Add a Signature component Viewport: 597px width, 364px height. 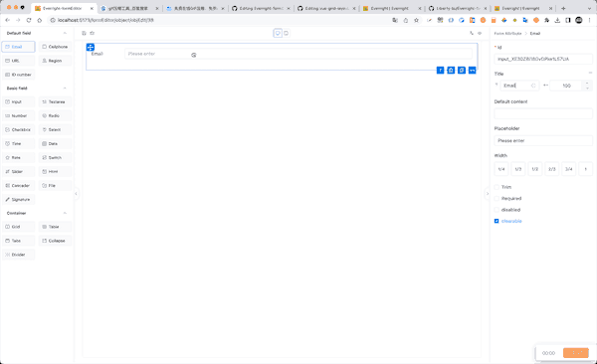[18, 200]
